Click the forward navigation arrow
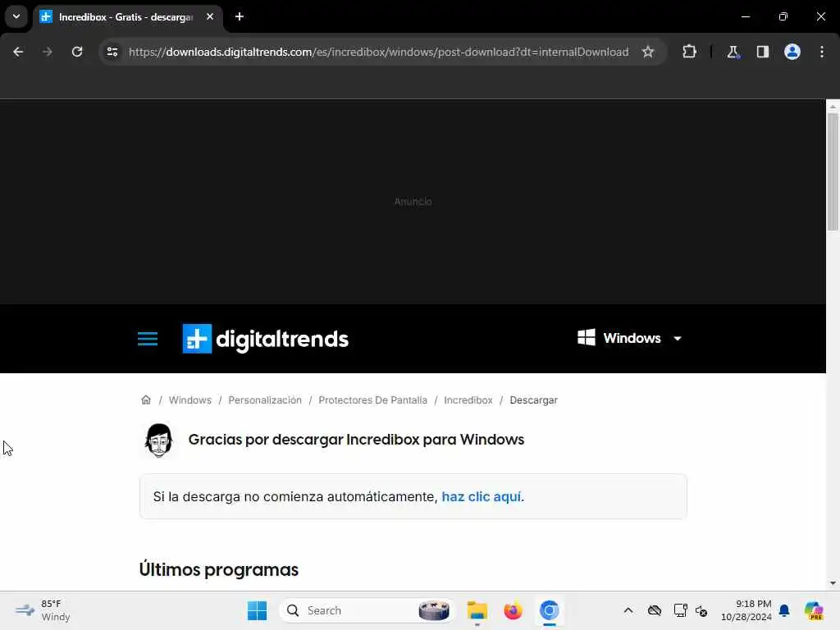The image size is (840, 630). pyautogui.click(x=47, y=52)
